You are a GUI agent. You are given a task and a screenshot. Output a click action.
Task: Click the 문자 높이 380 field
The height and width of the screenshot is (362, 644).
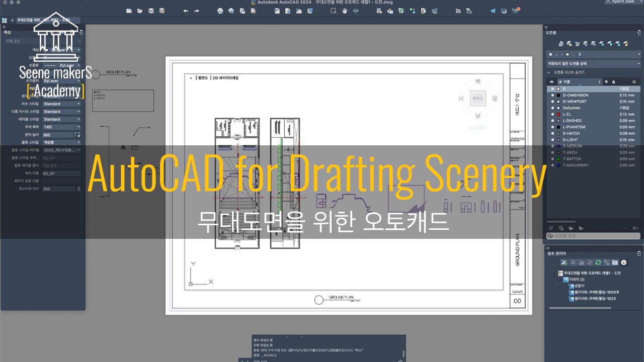point(58,135)
